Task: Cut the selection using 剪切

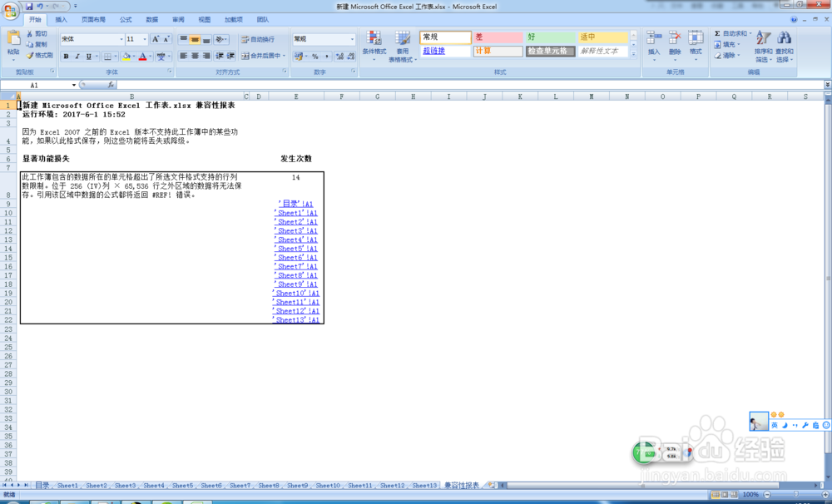Action: point(37,33)
